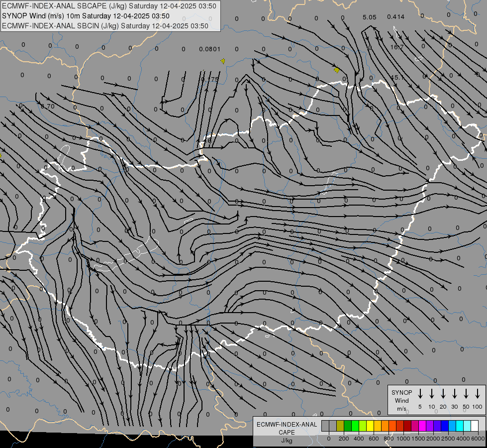Click the SBCIN title line
This screenshot has width=487, height=448.
(x=105, y=26)
